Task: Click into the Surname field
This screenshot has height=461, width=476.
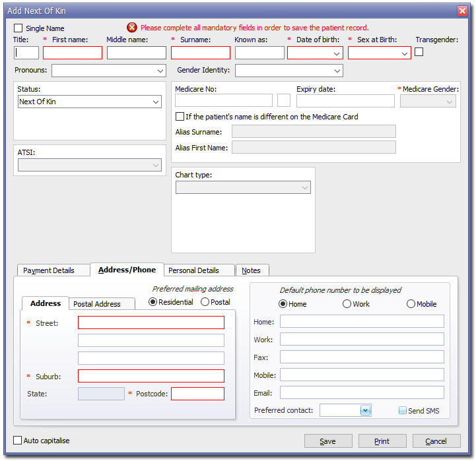Action: (x=200, y=53)
